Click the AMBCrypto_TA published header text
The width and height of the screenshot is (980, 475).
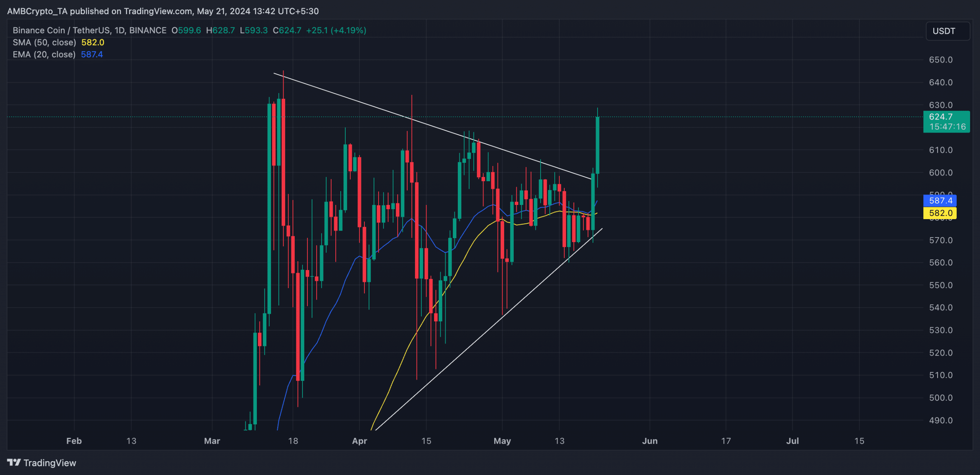click(x=163, y=11)
